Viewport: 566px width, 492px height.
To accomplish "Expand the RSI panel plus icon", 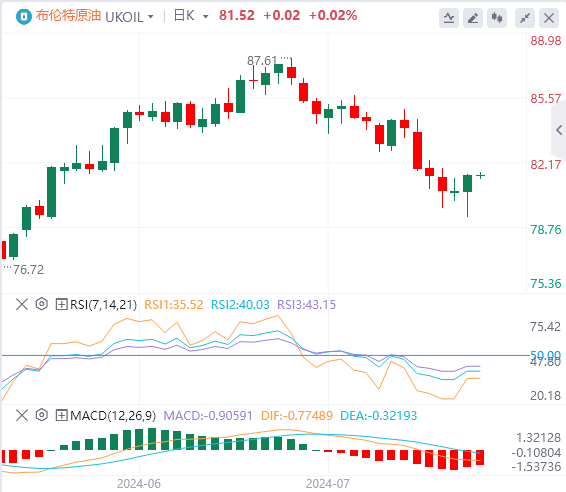I will point(61,304).
